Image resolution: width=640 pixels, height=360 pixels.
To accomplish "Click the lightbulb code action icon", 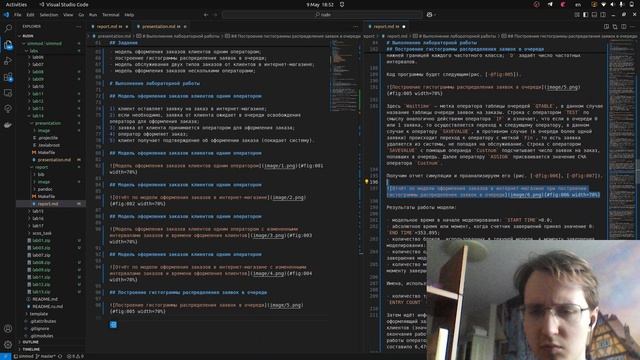I will click(x=367, y=182).
